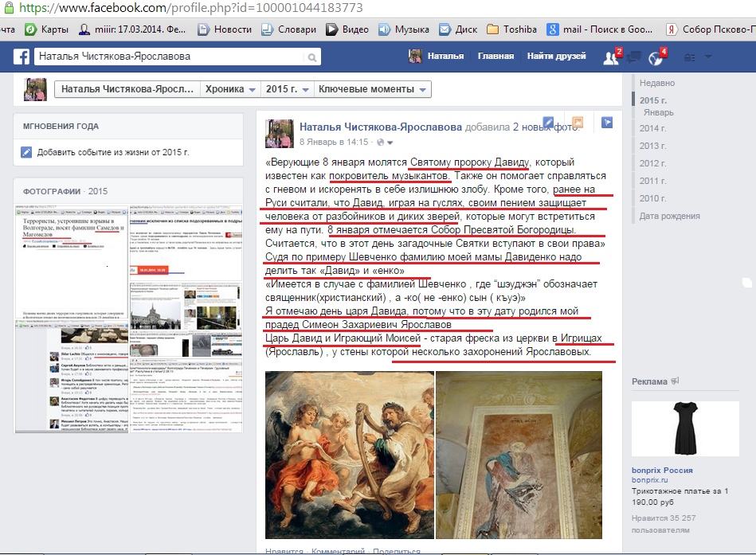
Task: Open the notifications globe in top bar
Action: click(x=656, y=58)
